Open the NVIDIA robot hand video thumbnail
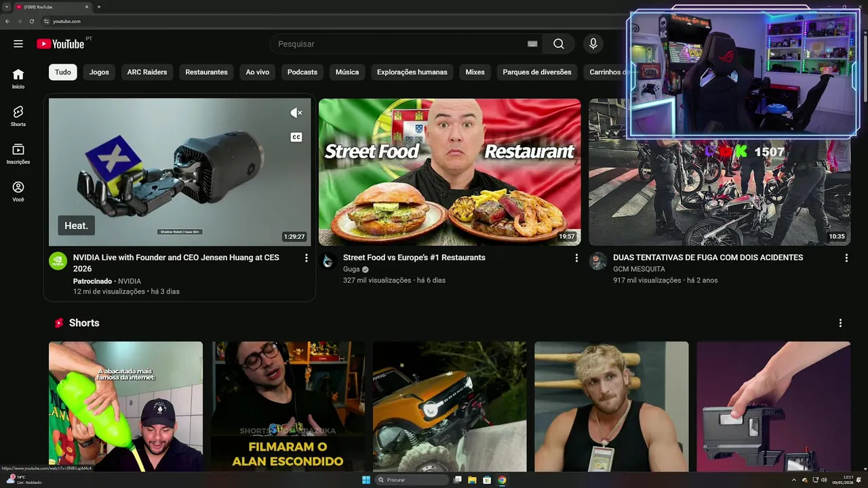The image size is (868, 488). click(180, 172)
